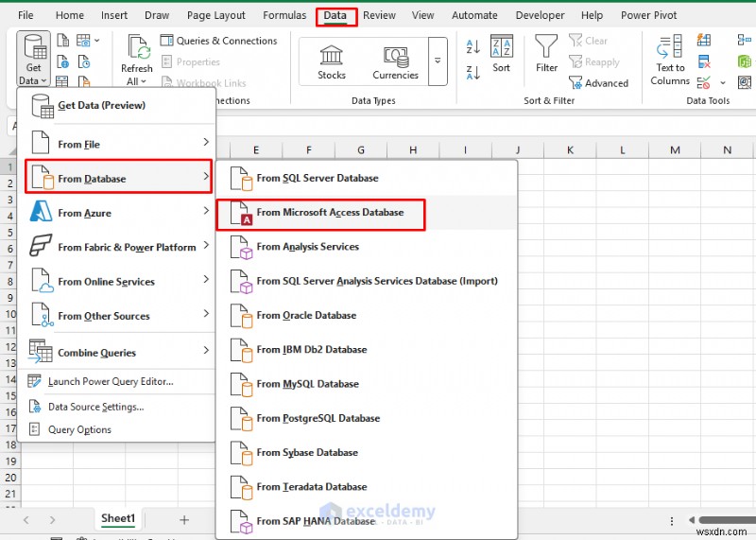Choose From Analysis Services
The image size is (756, 540).
[367, 247]
